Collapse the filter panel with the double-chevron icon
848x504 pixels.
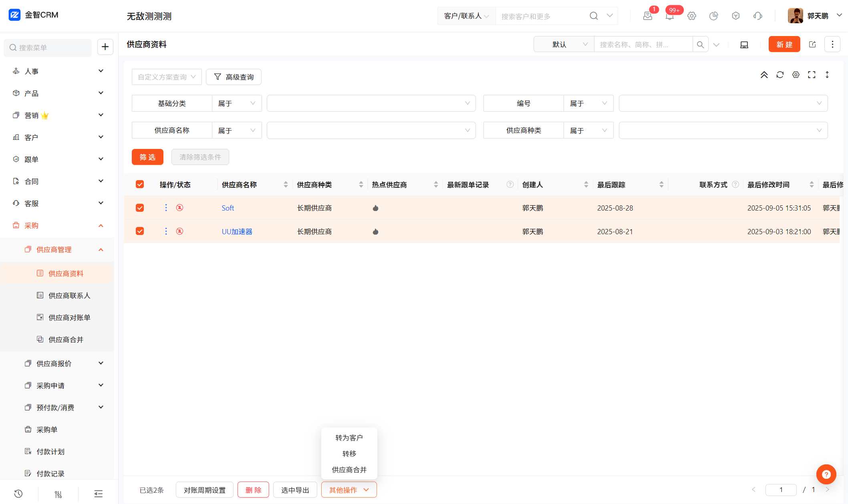(764, 75)
